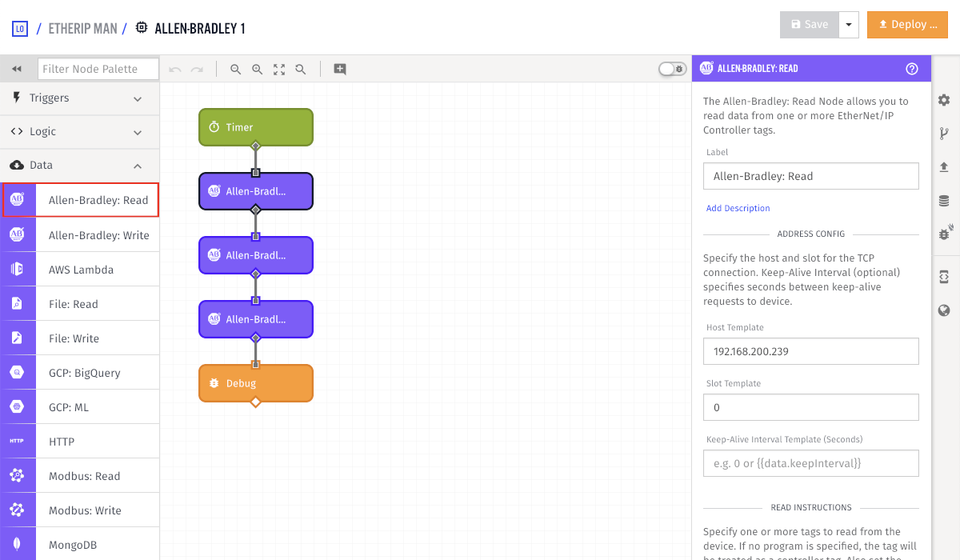The image size is (960, 560).
Task: Click the fit-to-screen expand icon
Action: pyautogui.click(x=279, y=70)
